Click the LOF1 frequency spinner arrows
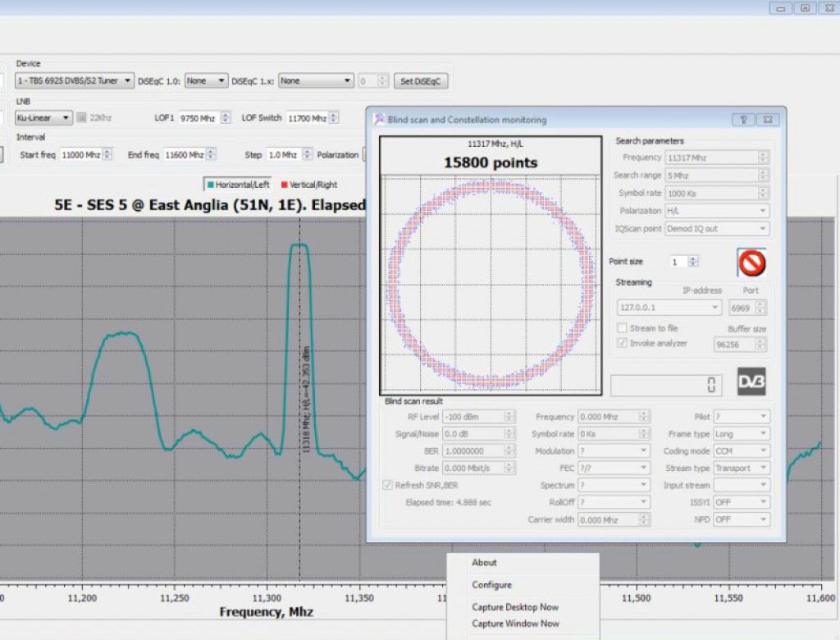Image resolution: width=840 pixels, height=640 pixels. [x=225, y=118]
